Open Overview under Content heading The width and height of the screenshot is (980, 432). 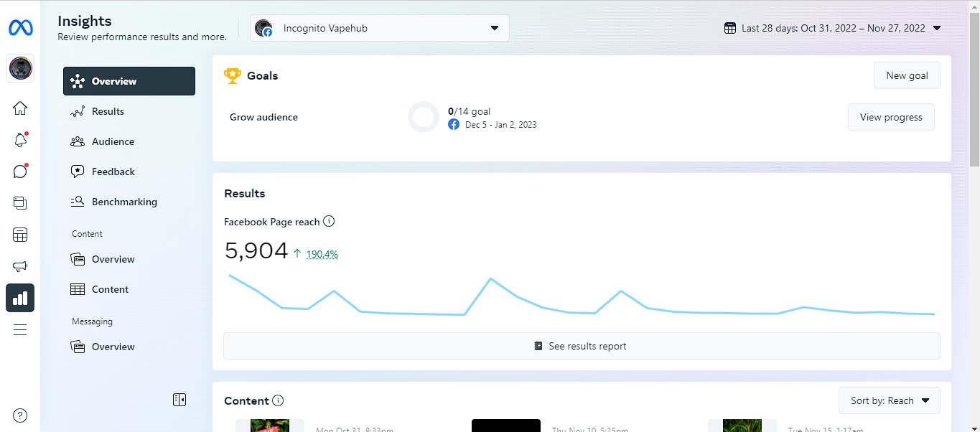(129, 259)
